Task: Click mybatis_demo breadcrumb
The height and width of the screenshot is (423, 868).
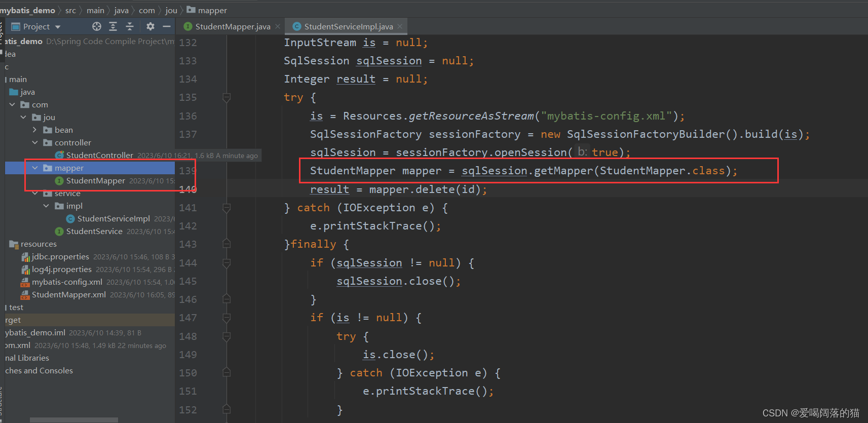Action: pos(28,10)
